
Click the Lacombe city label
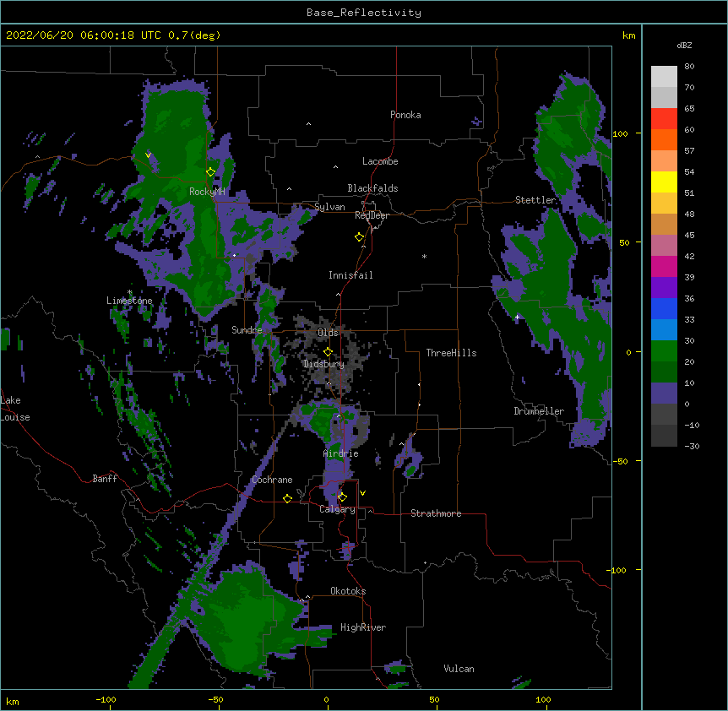[x=380, y=161]
